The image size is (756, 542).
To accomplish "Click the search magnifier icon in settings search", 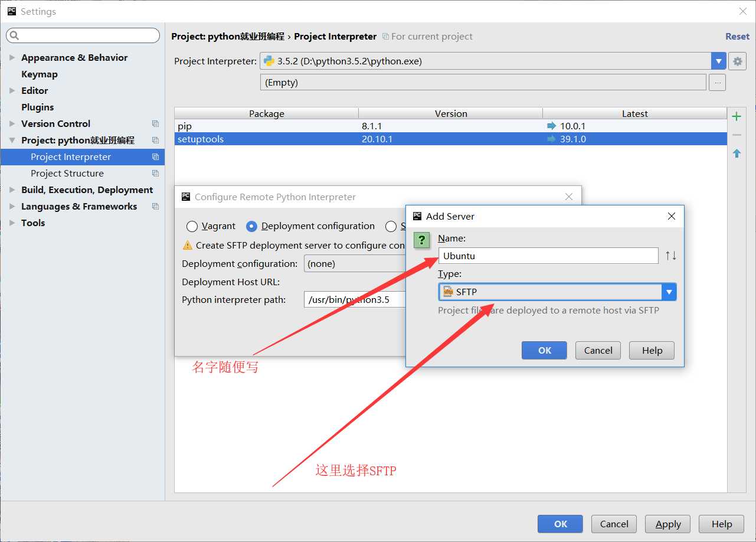I will pos(15,36).
